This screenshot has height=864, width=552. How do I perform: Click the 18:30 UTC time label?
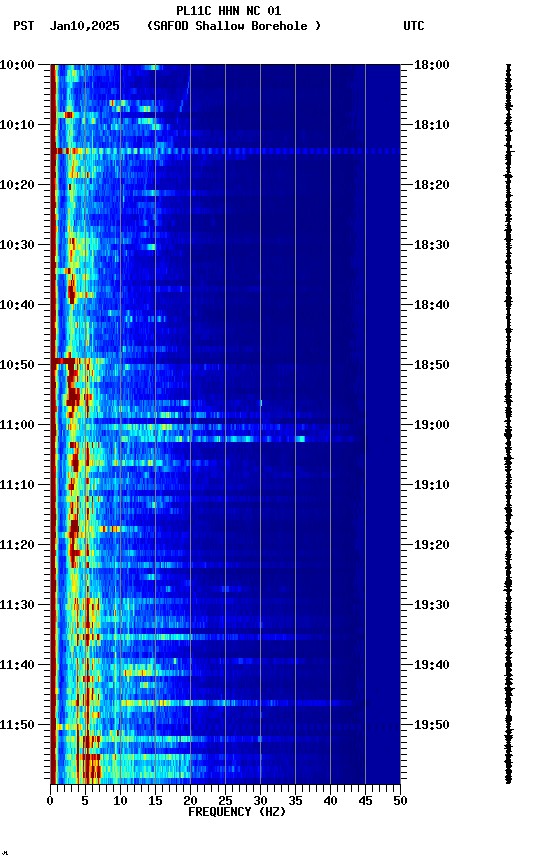coord(432,245)
